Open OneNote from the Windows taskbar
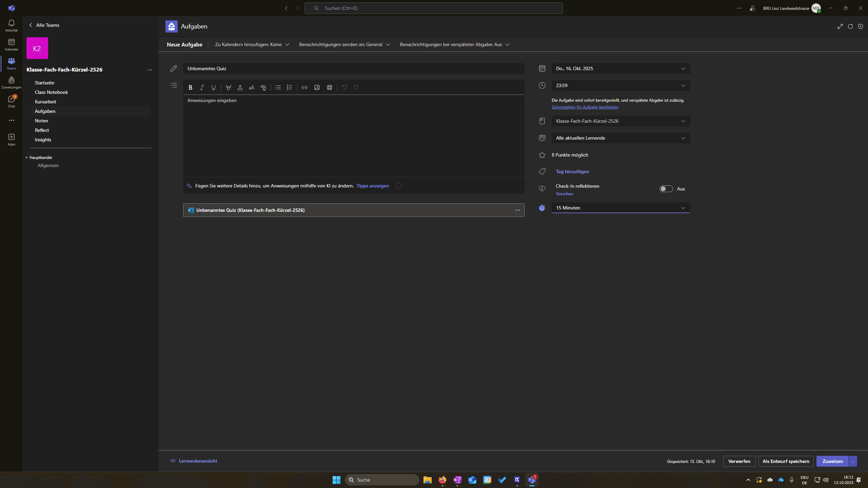The image size is (868, 488). (457, 480)
